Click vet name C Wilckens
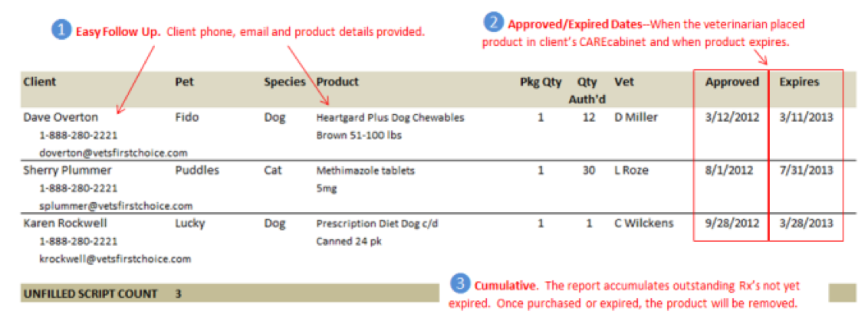Screen dimensions: 868x330 pos(644,224)
